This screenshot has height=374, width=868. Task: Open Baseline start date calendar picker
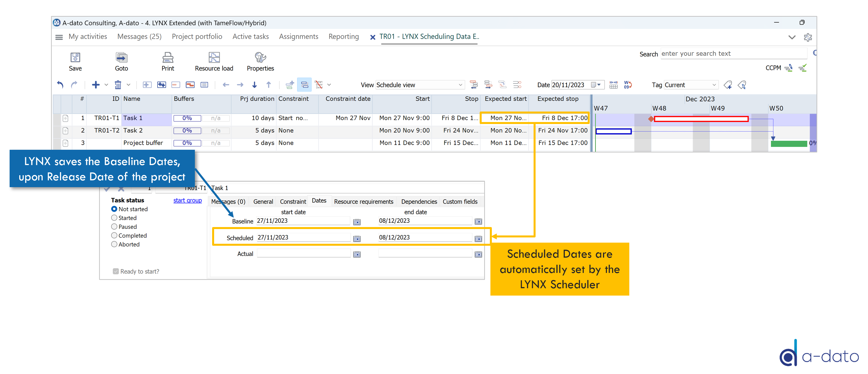click(x=357, y=222)
